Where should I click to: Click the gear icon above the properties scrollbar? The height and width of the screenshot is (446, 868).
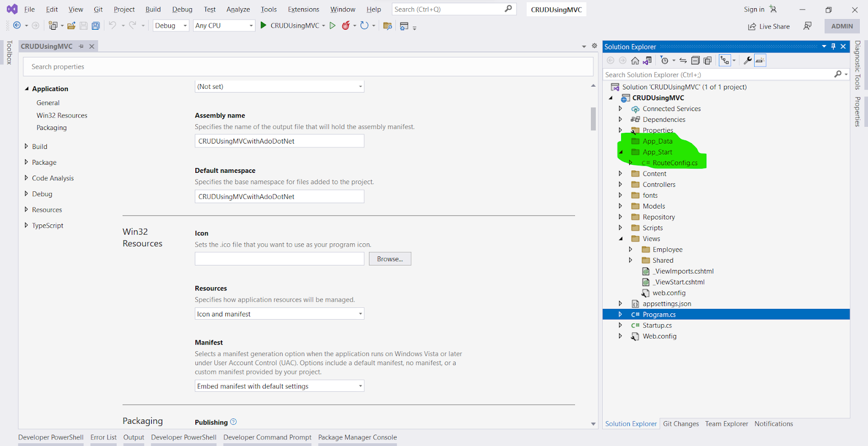pos(594,46)
